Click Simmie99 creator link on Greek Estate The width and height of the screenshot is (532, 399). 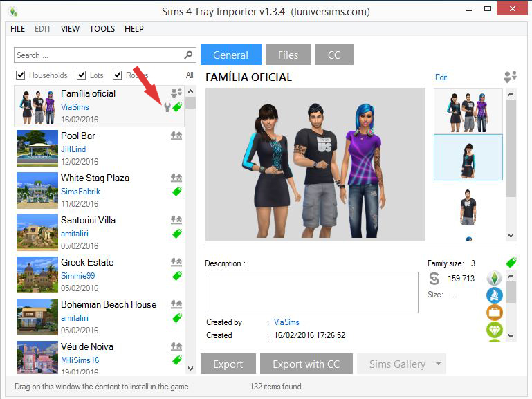point(77,276)
